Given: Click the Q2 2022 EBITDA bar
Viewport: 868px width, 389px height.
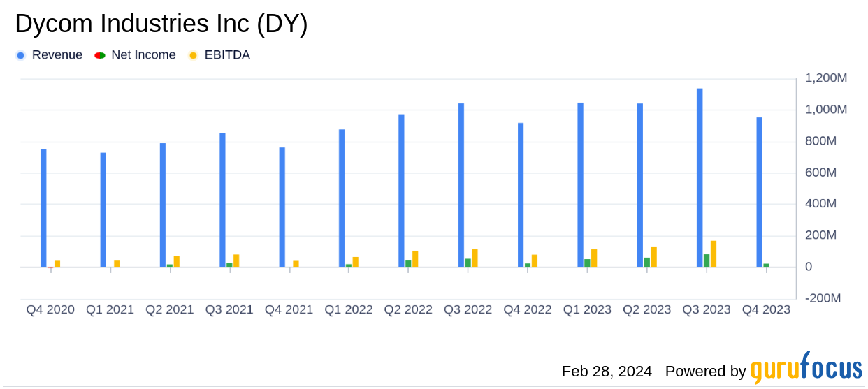Looking at the screenshot, I should 415,259.
